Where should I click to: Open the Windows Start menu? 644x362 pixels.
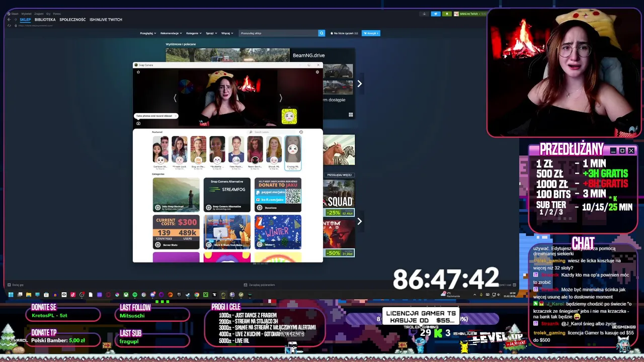(x=11, y=295)
